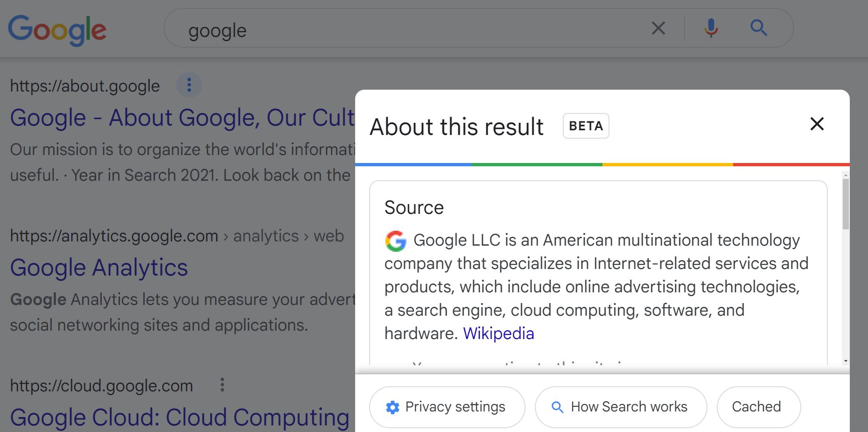Open the Cached version button

tap(759, 407)
